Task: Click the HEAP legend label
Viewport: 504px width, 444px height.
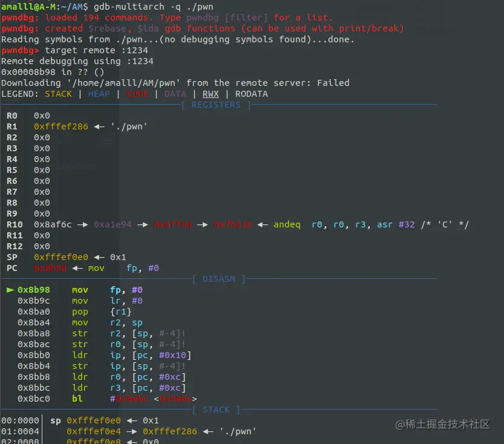Action: (x=99, y=94)
